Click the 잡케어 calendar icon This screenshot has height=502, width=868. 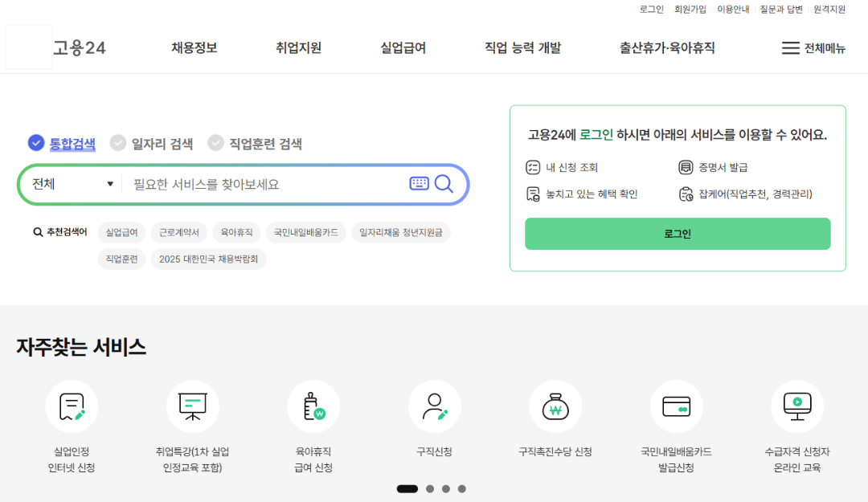point(686,194)
